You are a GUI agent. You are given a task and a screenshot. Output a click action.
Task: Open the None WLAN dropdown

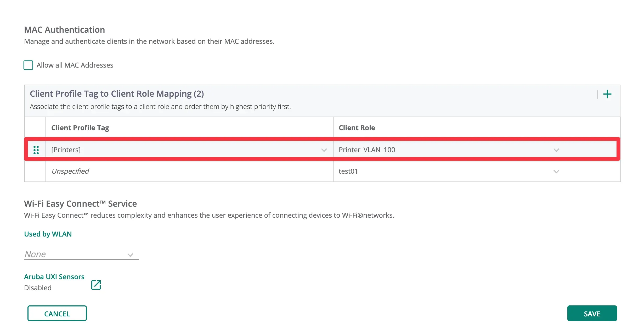click(81, 254)
